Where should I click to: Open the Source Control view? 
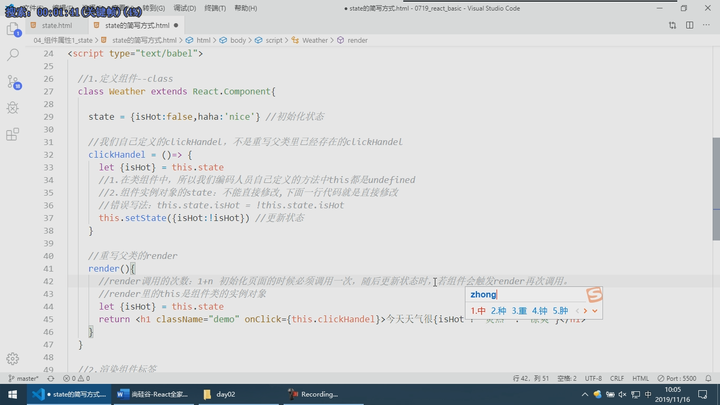pos(13,82)
